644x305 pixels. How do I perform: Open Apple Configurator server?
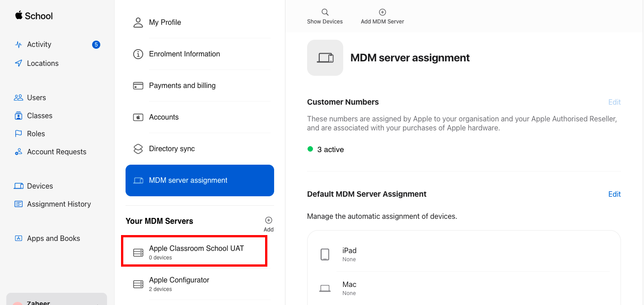click(200, 284)
